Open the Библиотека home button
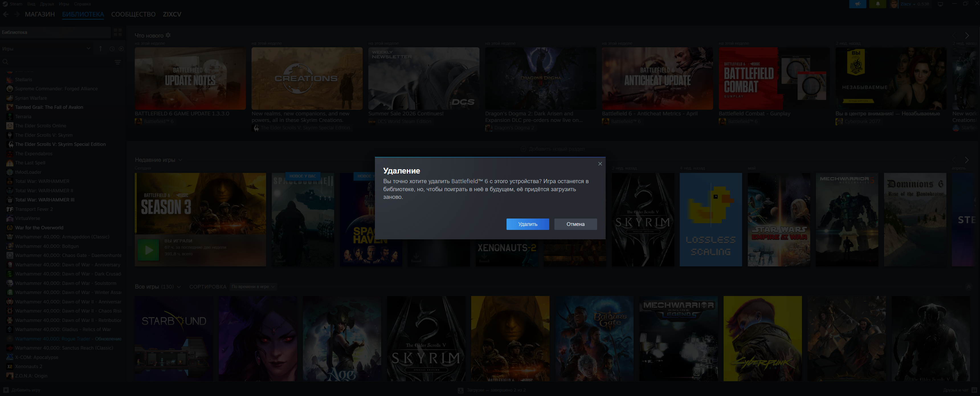Viewport: 980px width, 396px height. tap(55, 32)
